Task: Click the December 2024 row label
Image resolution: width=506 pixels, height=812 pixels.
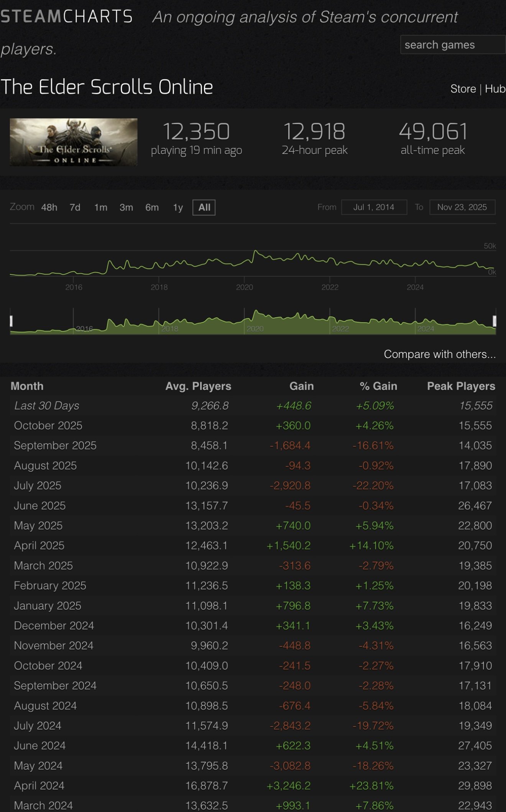Action: 54,626
